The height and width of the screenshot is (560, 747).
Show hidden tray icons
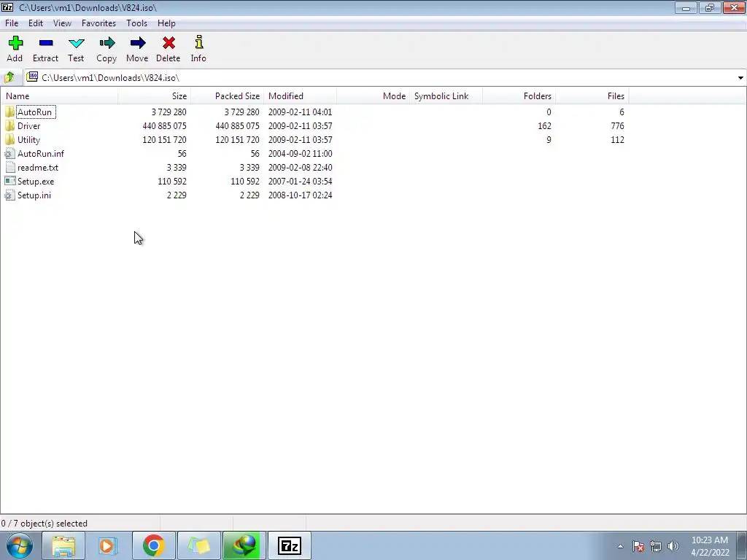coord(620,546)
